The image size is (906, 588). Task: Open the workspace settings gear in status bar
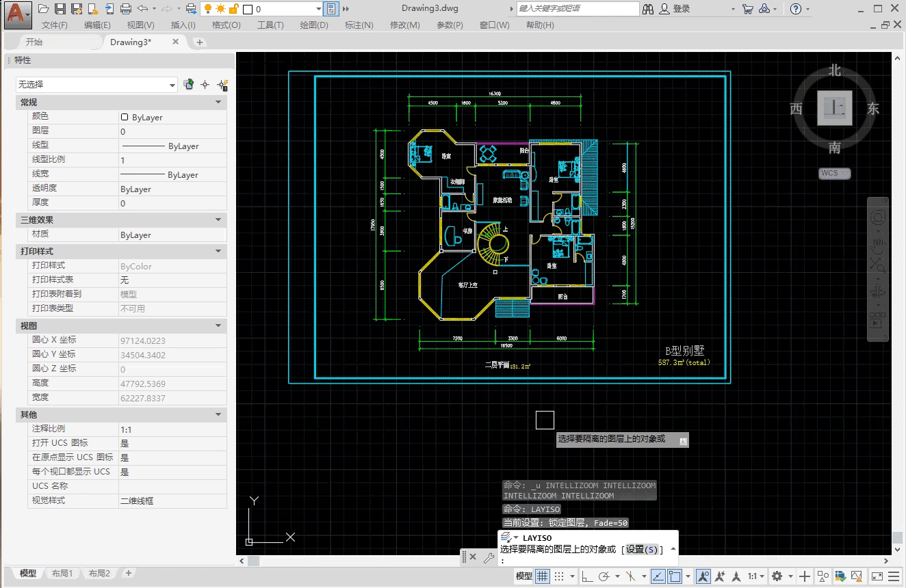coord(777,576)
